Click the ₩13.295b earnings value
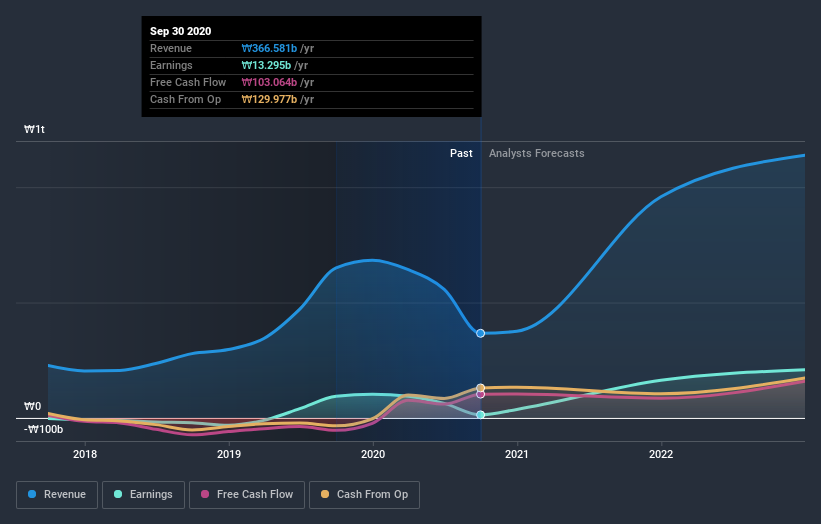Viewport: 821px width, 524px height. (266, 65)
